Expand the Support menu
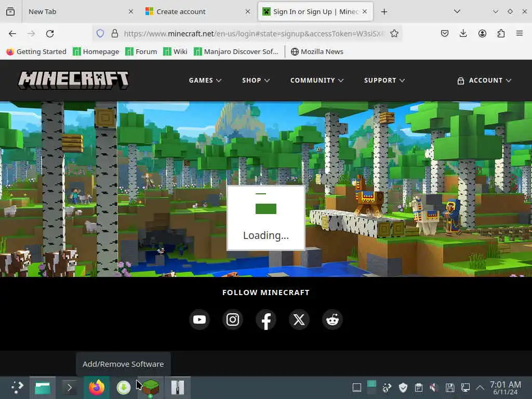Screen dimensions: 532x399 click(384, 81)
